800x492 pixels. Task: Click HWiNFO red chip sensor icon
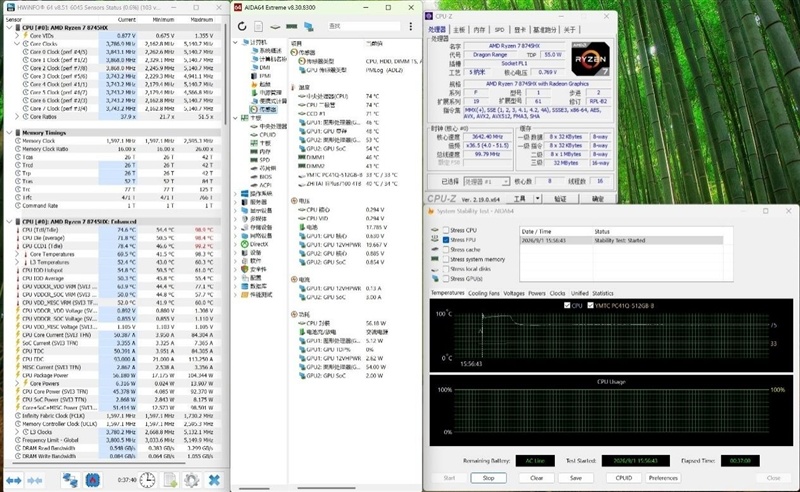tap(92, 480)
